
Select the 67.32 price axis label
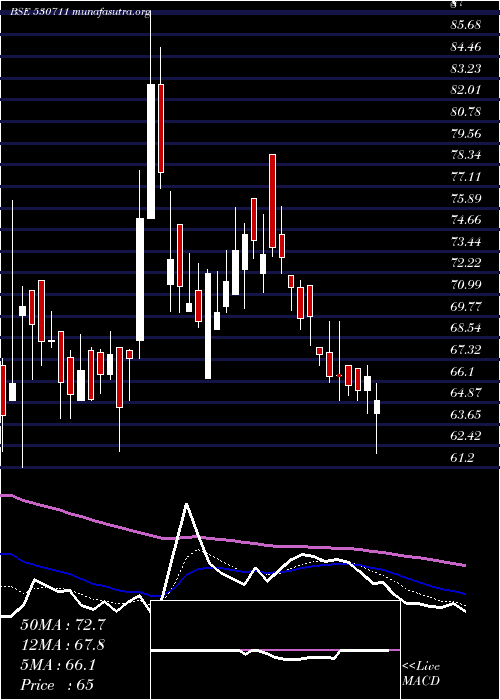coord(466,350)
